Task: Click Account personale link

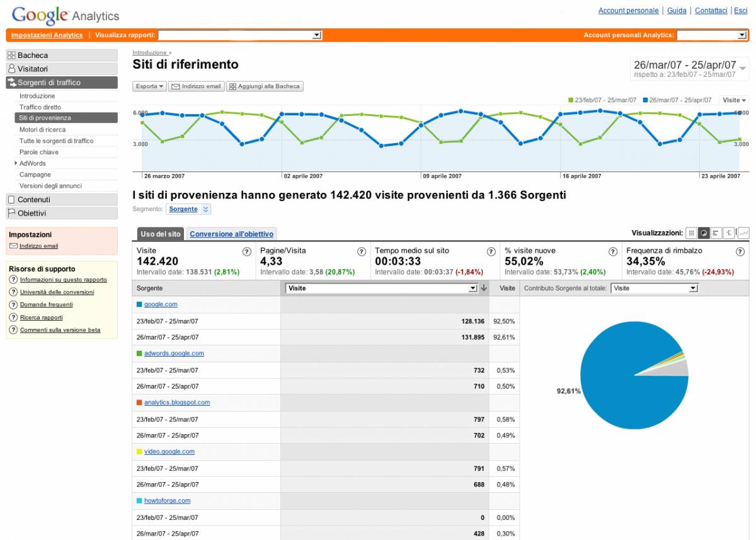Action: [628, 11]
